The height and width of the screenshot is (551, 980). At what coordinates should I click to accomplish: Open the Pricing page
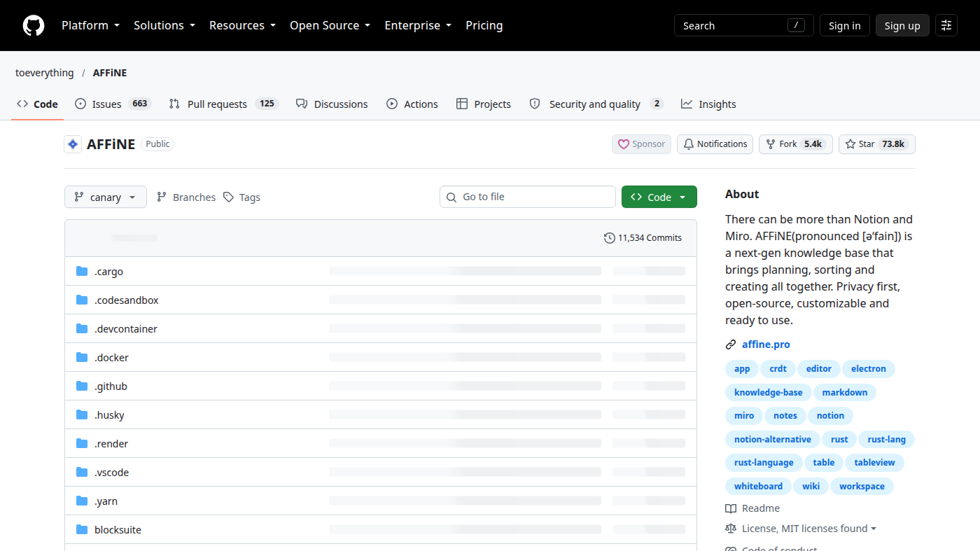[x=484, y=25]
